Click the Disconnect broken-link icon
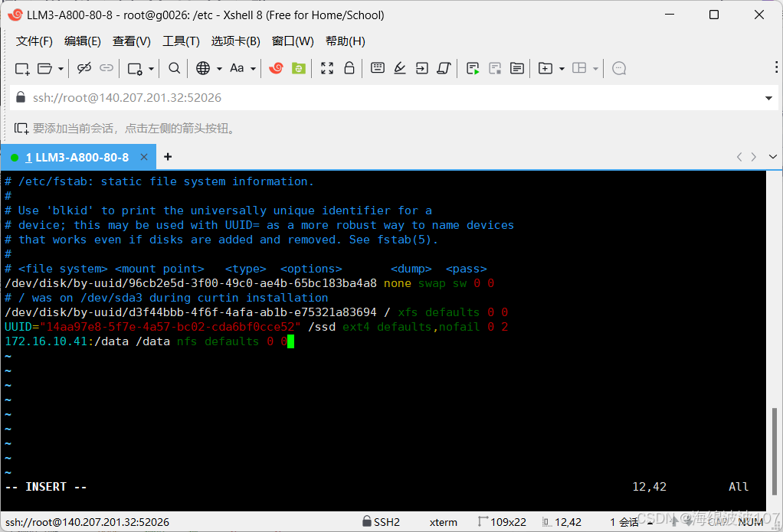 click(x=84, y=68)
